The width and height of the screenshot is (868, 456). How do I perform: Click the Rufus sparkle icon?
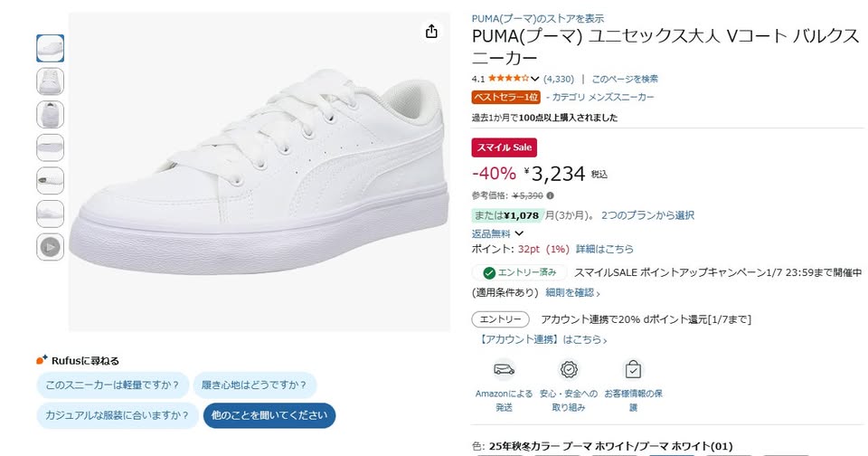pos(42,360)
